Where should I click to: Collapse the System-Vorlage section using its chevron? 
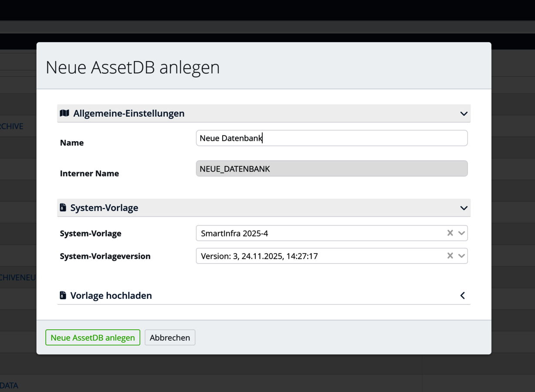click(x=464, y=208)
